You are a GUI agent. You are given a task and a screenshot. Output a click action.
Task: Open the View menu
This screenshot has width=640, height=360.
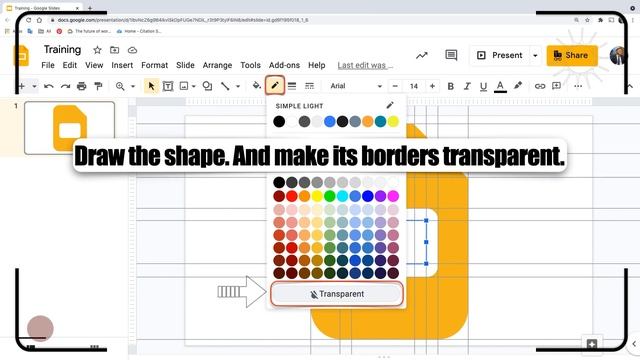coord(94,65)
